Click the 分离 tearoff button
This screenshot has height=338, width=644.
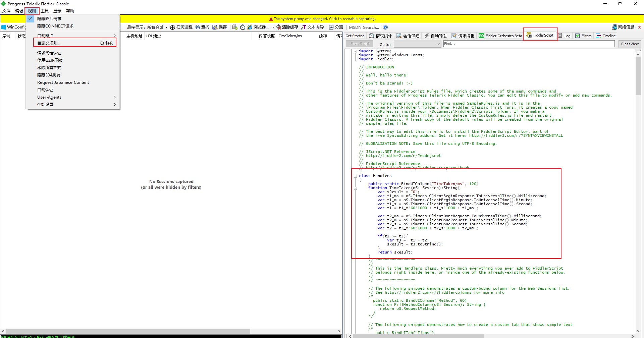click(x=336, y=27)
